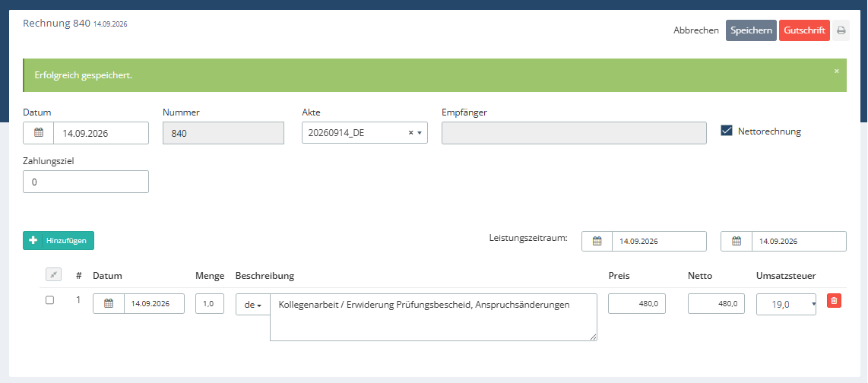868x383 pixels.
Task: Open calendar picker for Datum field
Action: 39,133
